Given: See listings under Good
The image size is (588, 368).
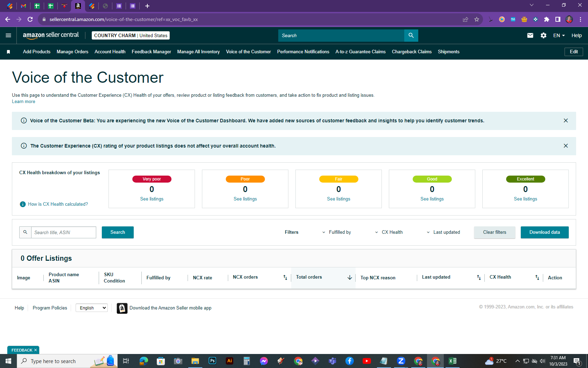Looking at the screenshot, I should [432, 199].
